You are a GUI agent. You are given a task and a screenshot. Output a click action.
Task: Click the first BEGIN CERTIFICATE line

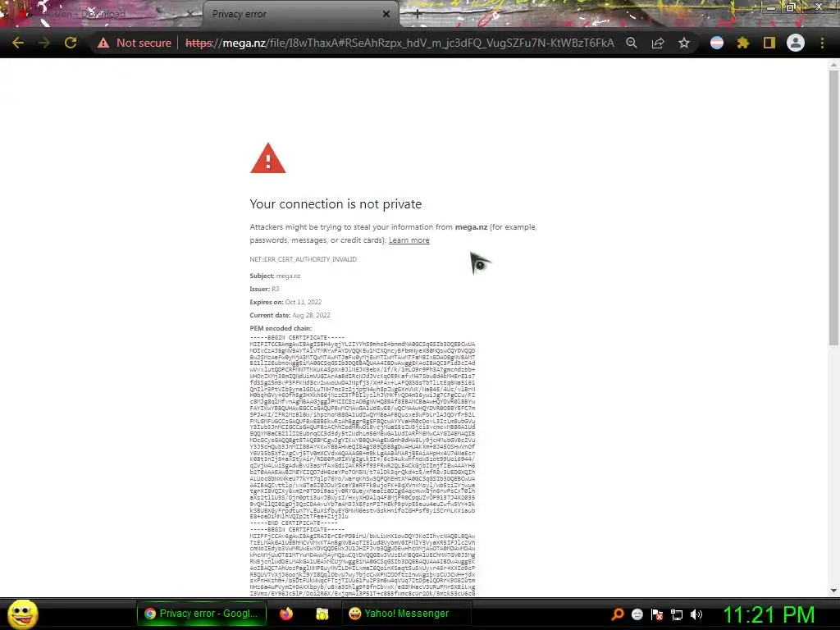coord(296,338)
